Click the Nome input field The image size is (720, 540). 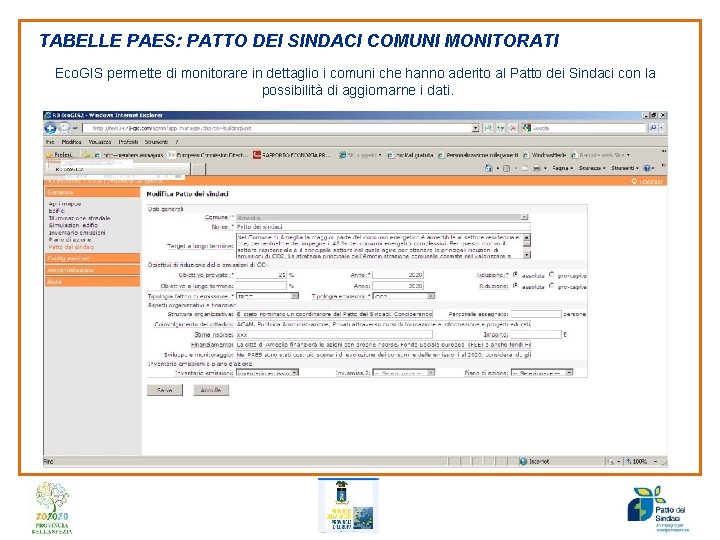(x=383, y=226)
